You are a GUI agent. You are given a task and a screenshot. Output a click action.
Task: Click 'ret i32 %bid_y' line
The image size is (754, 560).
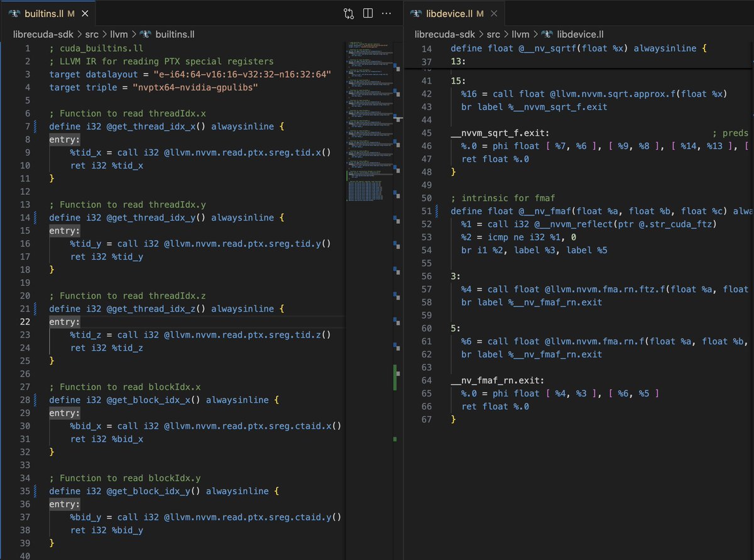[107, 530]
